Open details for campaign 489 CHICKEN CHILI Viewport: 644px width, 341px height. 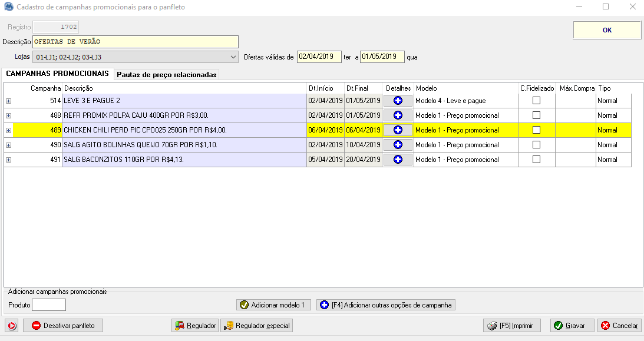click(x=398, y=130)
